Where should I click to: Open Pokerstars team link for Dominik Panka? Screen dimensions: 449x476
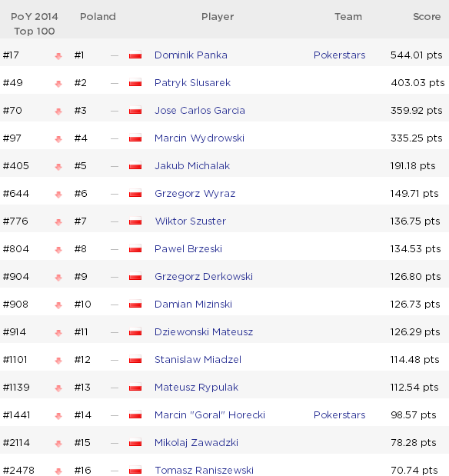tap(339, 55)
